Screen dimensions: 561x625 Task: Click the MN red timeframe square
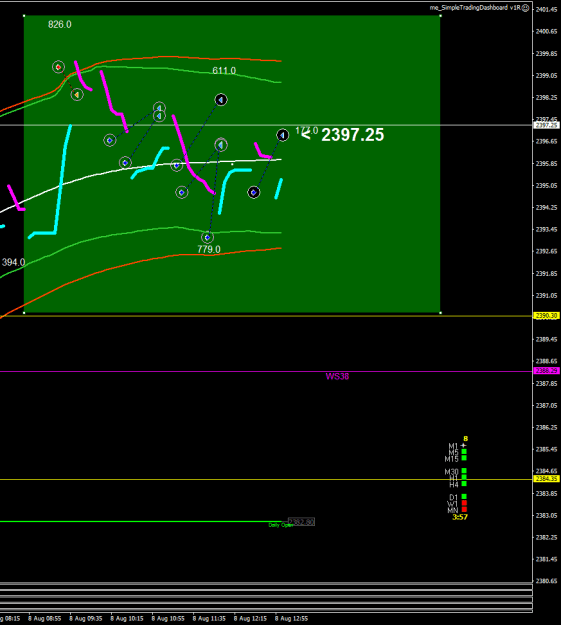tap(464, 509)
